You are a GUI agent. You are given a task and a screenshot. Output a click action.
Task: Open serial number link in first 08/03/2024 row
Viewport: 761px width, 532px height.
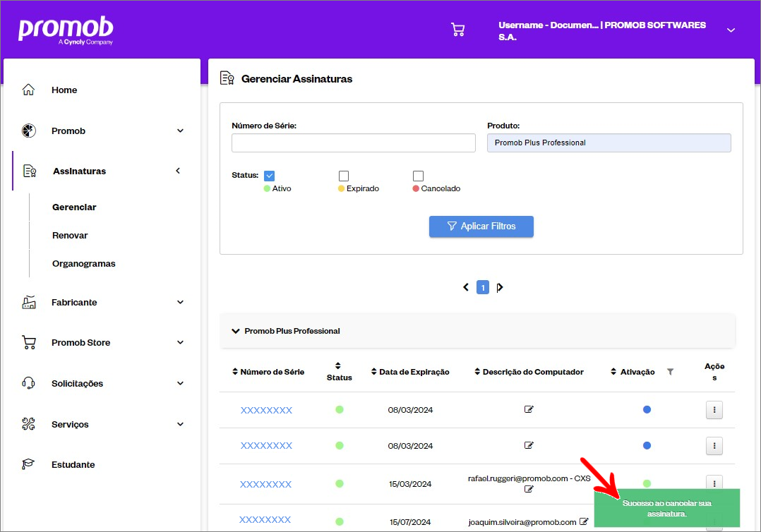click(266, 410)
